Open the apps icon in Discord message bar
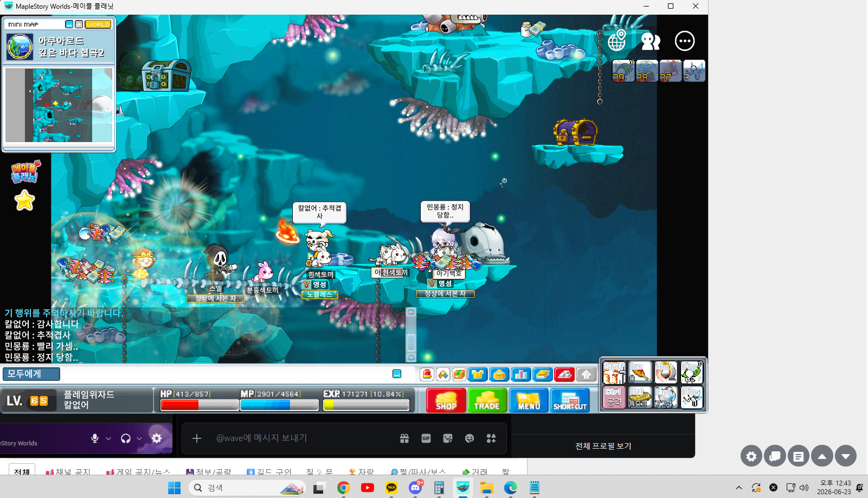Screen dimensions: 868x498 (x=491, y=438)
